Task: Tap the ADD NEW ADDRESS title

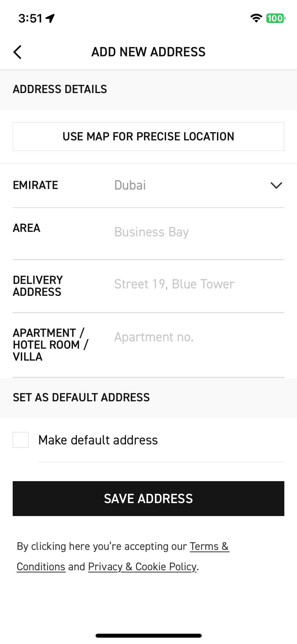Action: [148, 52]
